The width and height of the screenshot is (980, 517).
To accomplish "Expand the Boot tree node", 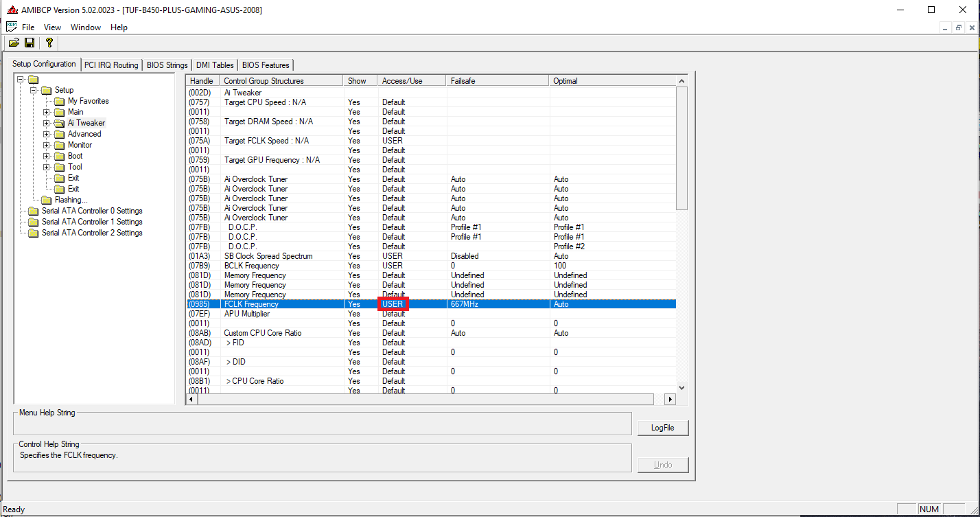I will pyautogui.click(x=46, y=156).
